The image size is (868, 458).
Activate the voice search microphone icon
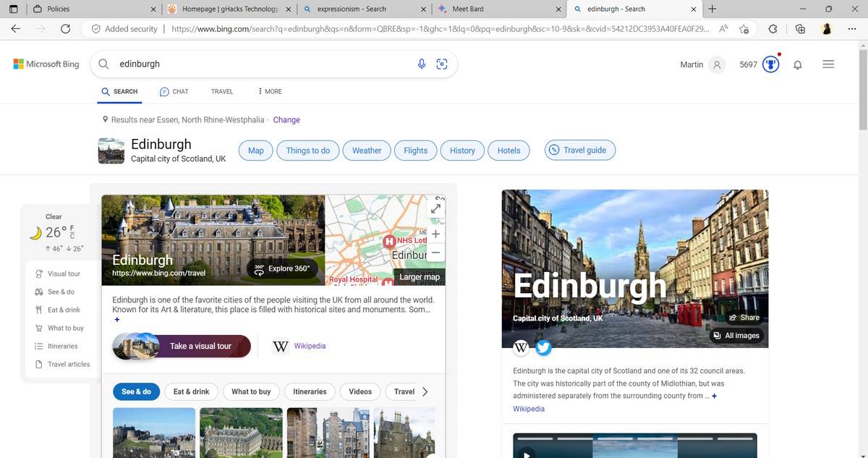click(x=422, y=64)
